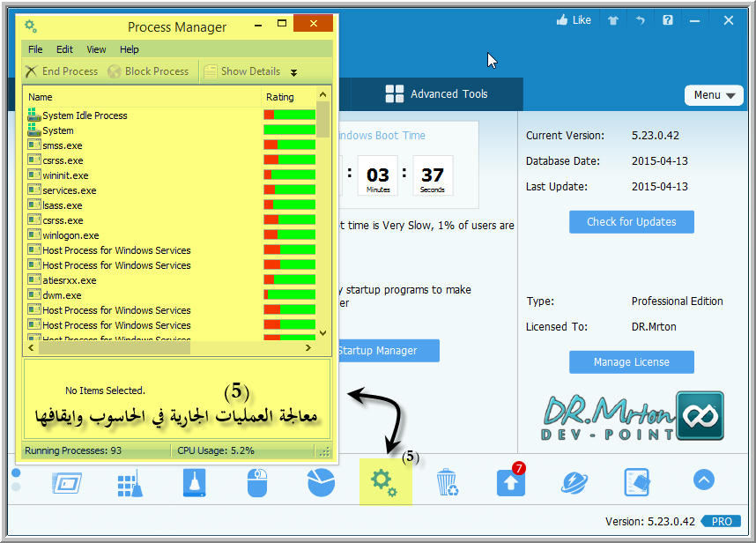
Task: Open the skin shirt icon in the title bar
Action: coord(612,20)
